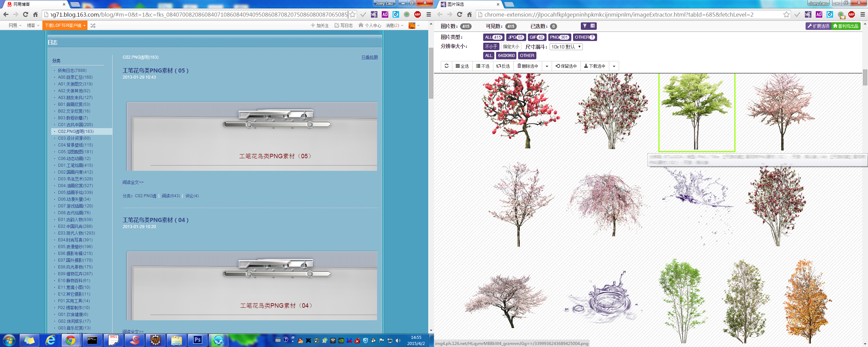The image size is (868, 347).
Task: Click the volume speaker tray icon
Action: pos(398,341)
